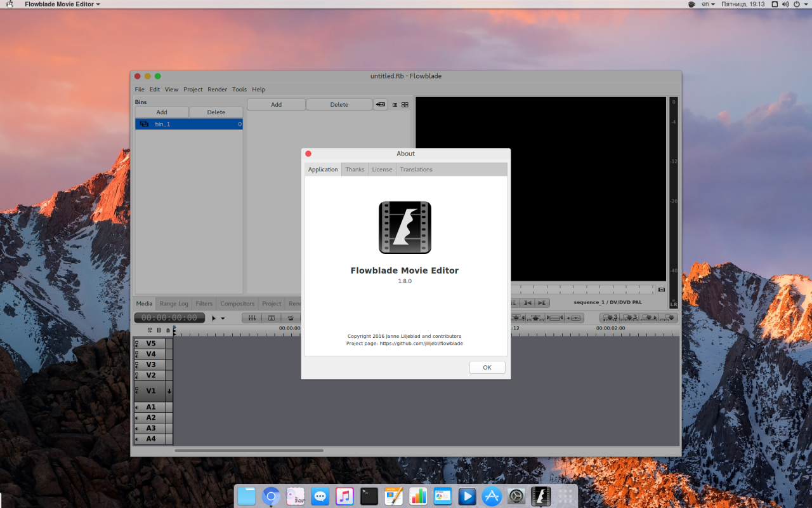Image resolution: width=812 pixels, height=508 pixels.
Task: Select the Application tab in About dialog
Action: click(x=323, y=170)
